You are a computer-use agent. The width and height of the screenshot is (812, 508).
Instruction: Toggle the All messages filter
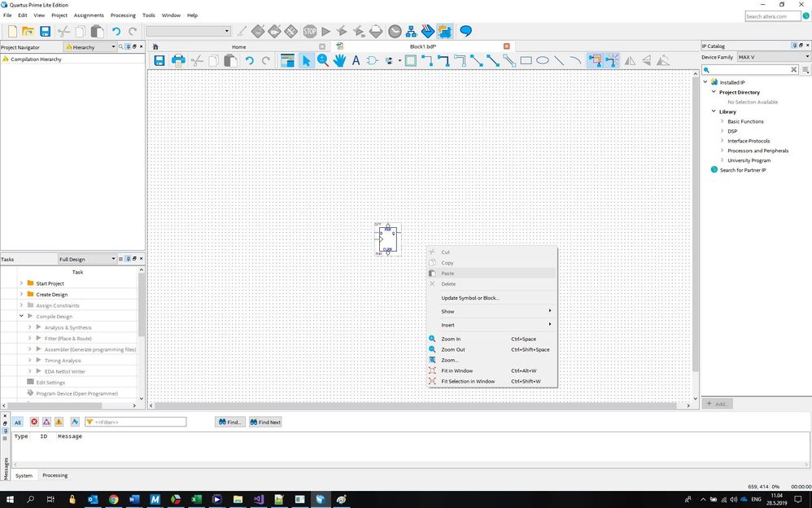pos(18,422)
